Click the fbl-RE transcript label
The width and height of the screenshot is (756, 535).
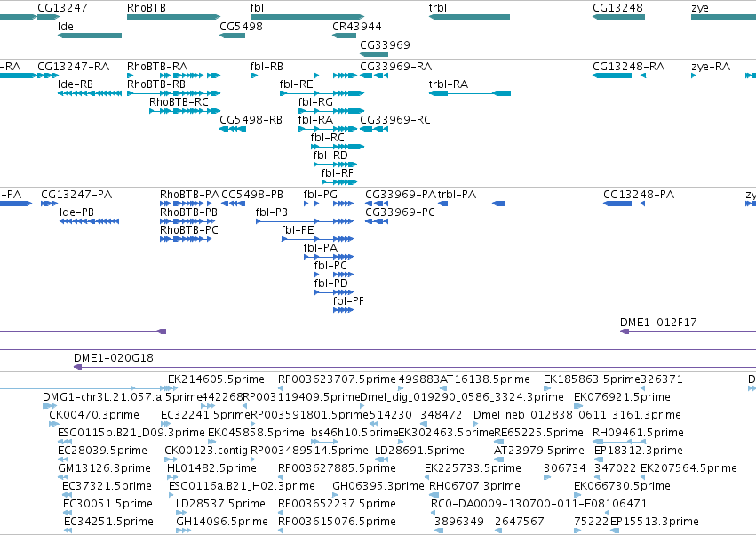[296, 84]
